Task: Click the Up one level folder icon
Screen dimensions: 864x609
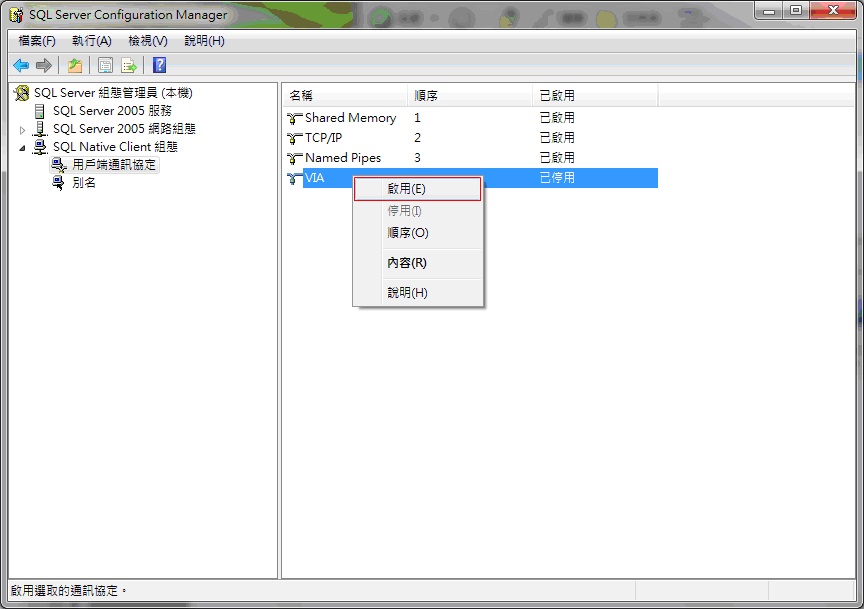Action: (75, 66)
